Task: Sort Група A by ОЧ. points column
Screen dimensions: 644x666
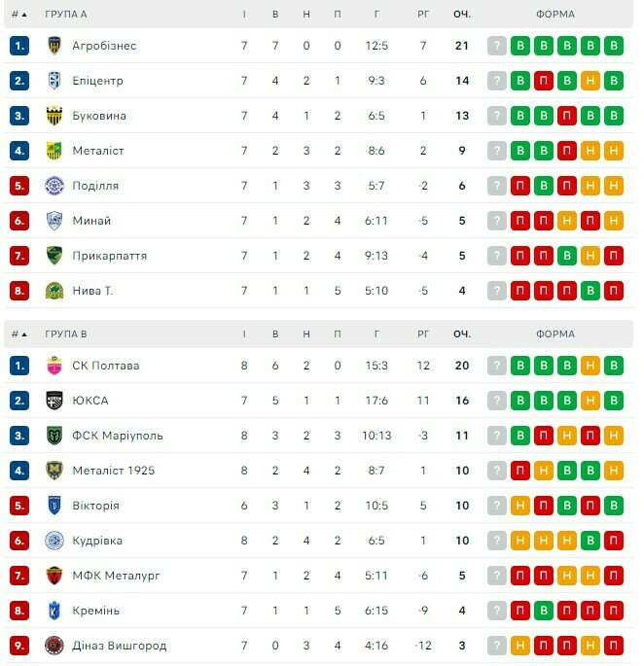Action: [462, 15]
